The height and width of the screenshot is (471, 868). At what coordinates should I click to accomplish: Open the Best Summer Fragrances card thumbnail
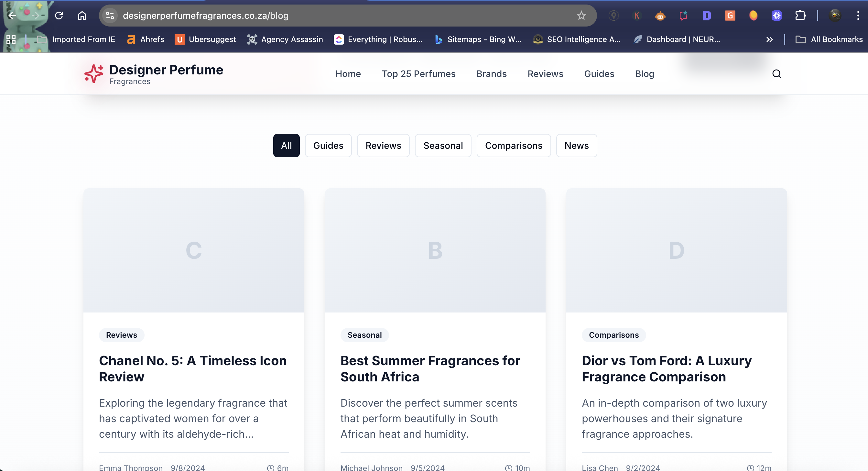click(x=435, y=250)
